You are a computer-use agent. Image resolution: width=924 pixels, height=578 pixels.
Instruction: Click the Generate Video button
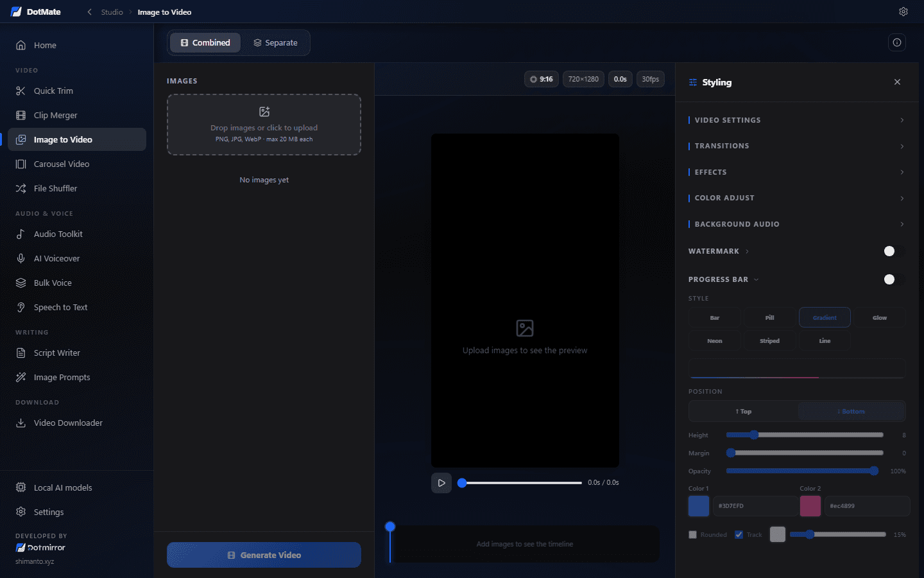pyautogui.click(x=264, y=555)
